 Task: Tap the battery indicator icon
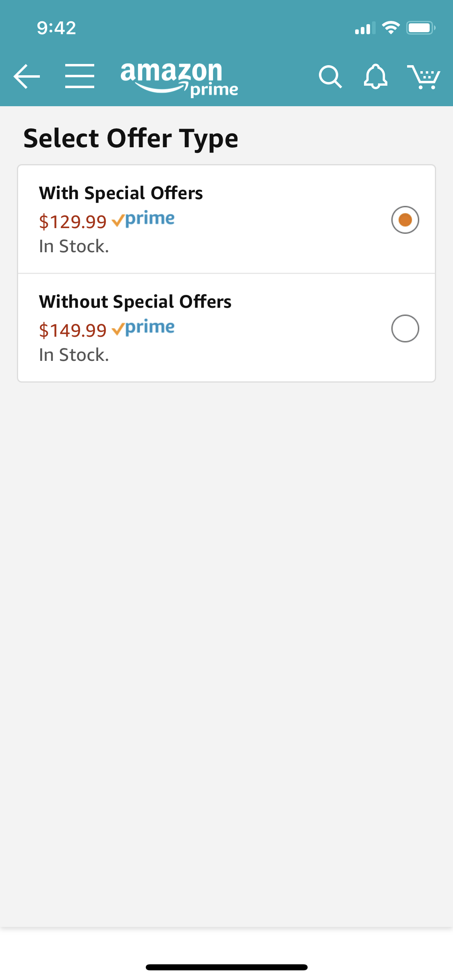pos(420,28)
